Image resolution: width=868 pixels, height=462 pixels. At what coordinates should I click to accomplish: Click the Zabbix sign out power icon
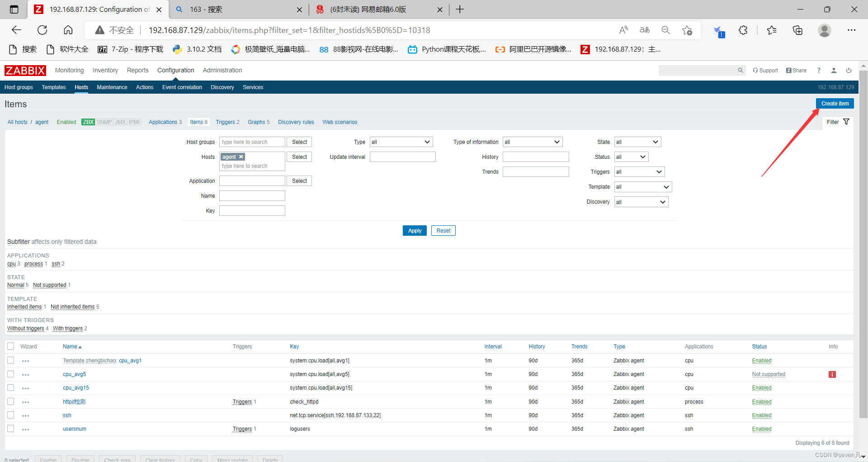tap(849, 70)
